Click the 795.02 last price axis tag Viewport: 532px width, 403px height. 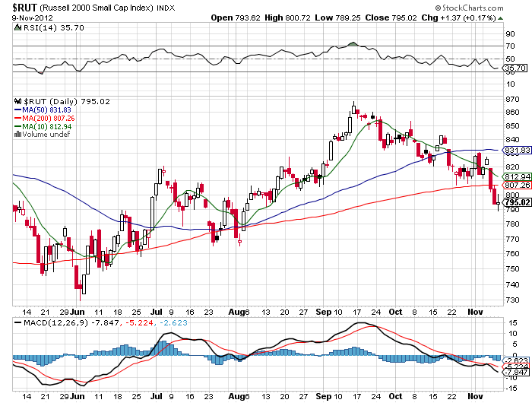coord(517,203)
